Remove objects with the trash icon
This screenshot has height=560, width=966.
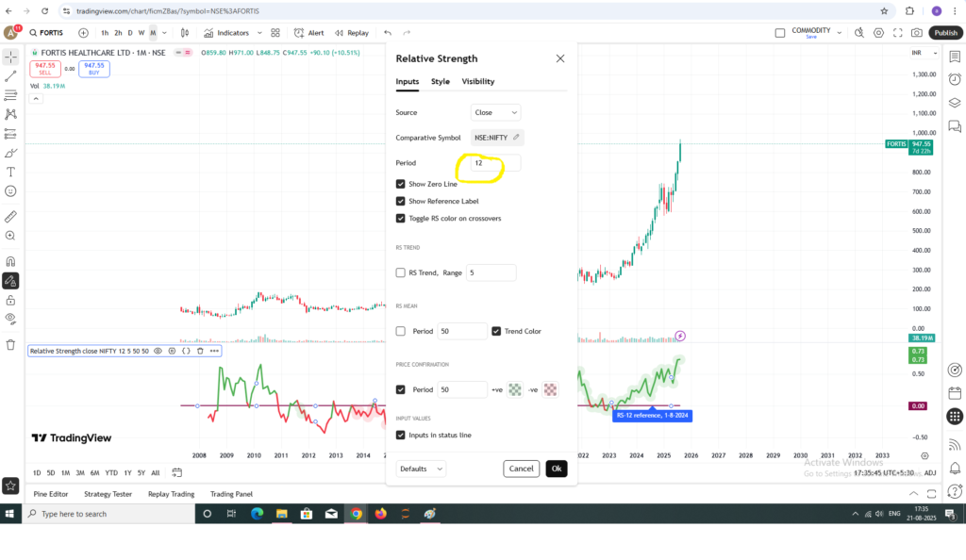(x=10, y=345)
